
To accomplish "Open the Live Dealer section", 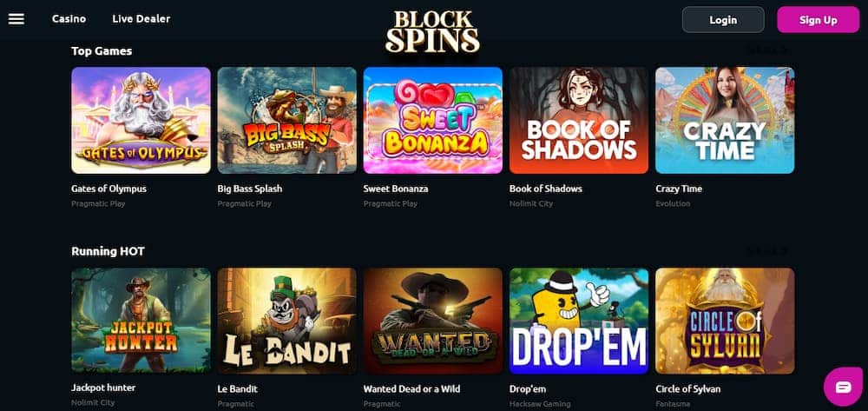I will (141, 19).
